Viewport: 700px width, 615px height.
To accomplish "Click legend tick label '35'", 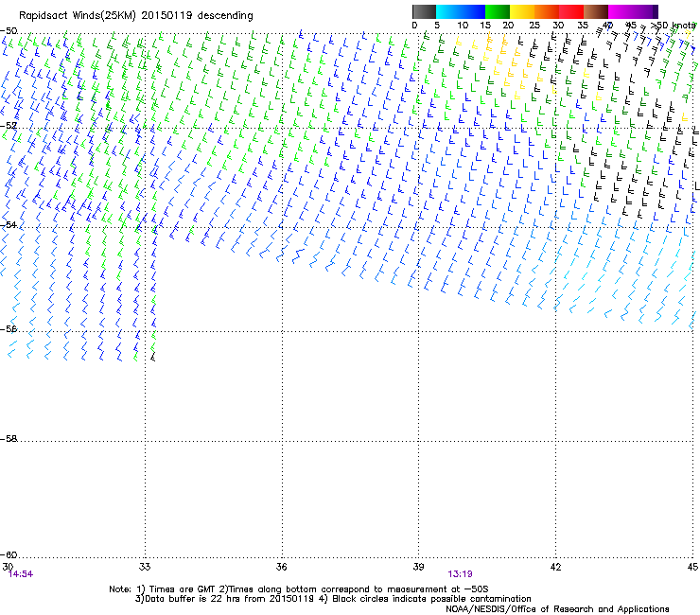I will click(583, 26).
